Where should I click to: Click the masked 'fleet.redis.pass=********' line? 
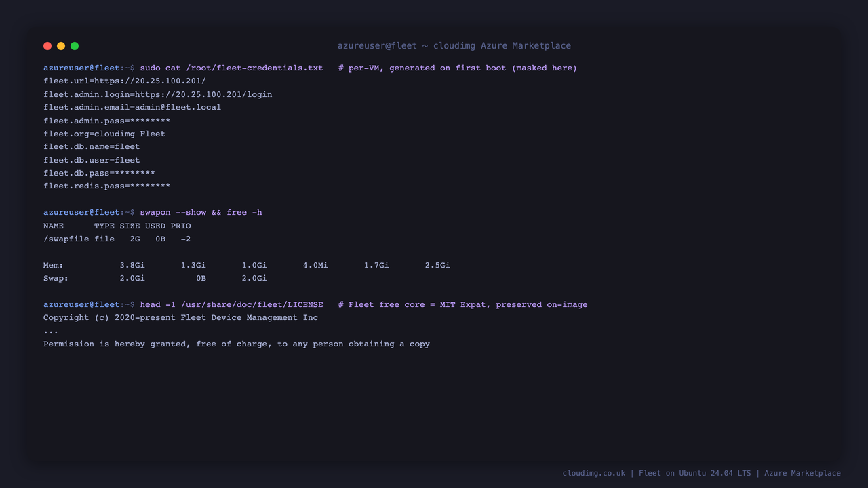[107, 186]
